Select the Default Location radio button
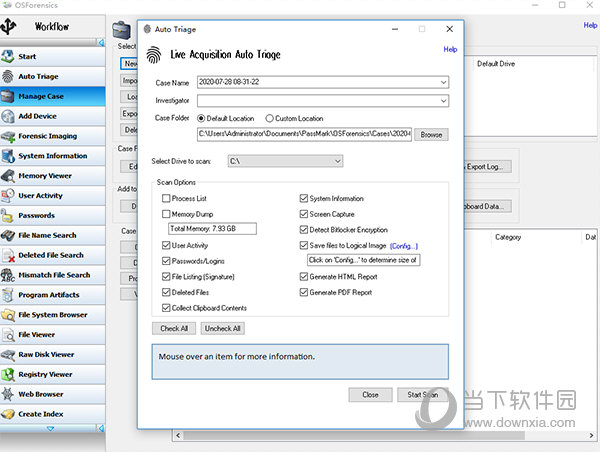This screenshot has width=600, height=452. [x=201, y=119]
